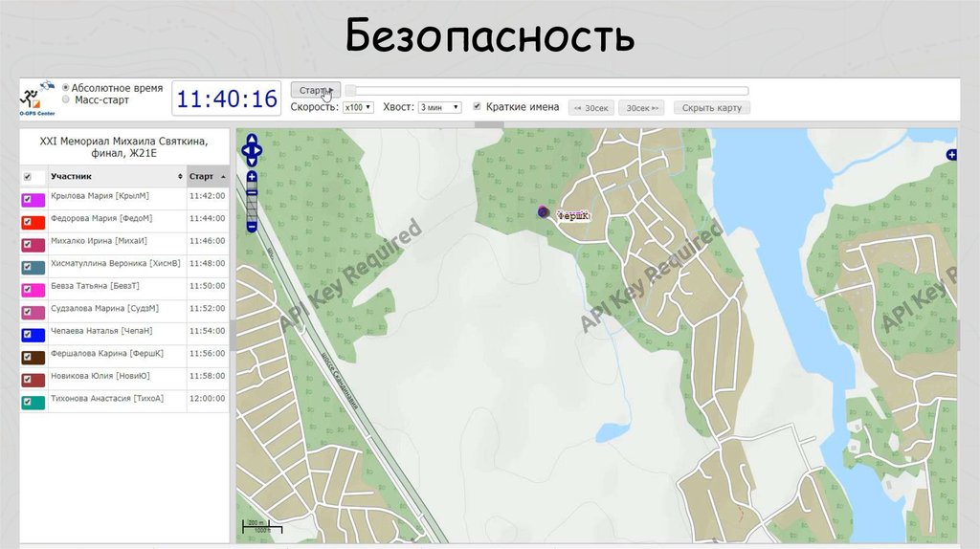Screen dimensions: 980x549
Task: Select Фершалова Карина [ФершК] row name
Action: pos(107,354)
